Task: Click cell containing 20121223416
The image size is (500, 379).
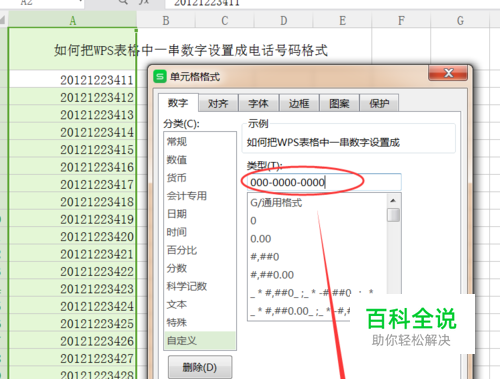Action: pyautogui.click(x=73, y=167)
